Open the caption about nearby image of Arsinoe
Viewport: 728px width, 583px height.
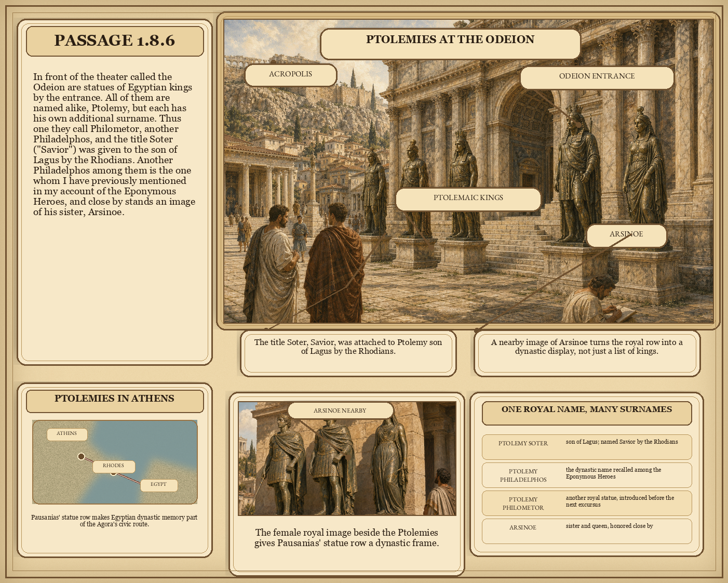click(587, 353)
